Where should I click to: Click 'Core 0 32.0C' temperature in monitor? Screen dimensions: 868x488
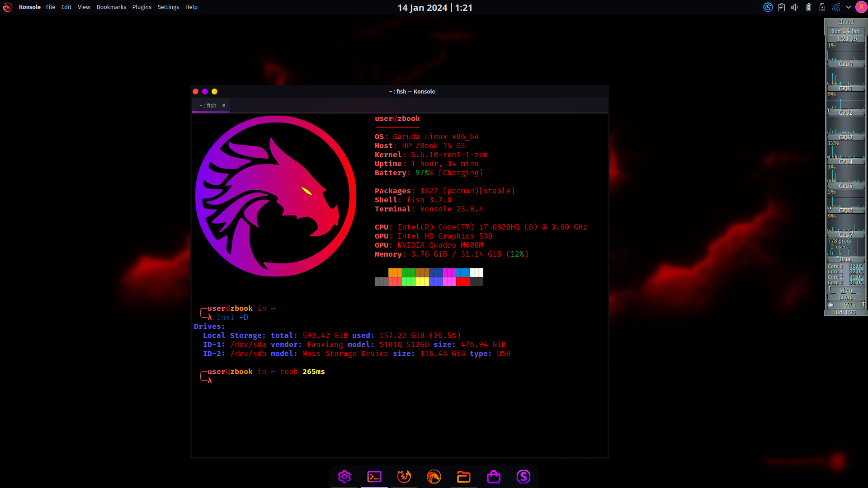coord(846,267)
